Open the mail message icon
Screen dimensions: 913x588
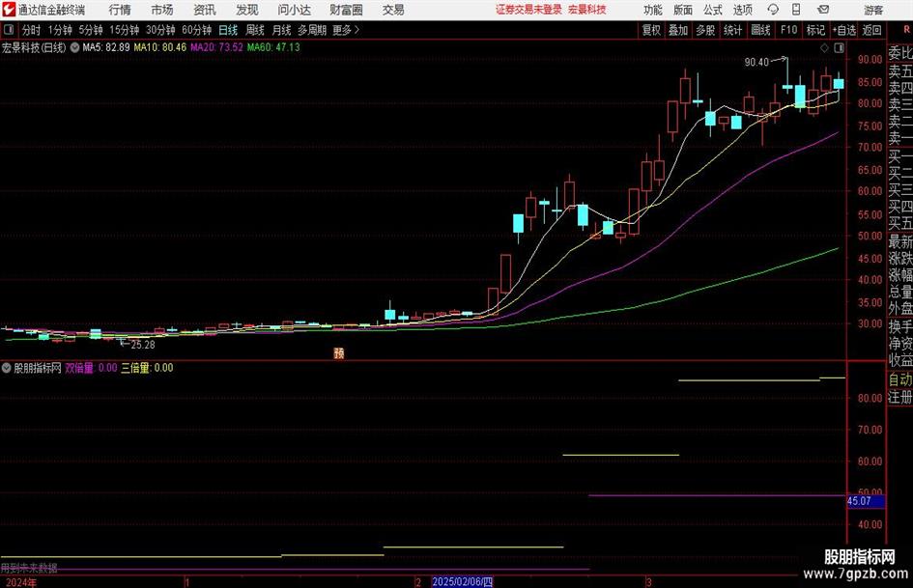(x=823, y=10)
